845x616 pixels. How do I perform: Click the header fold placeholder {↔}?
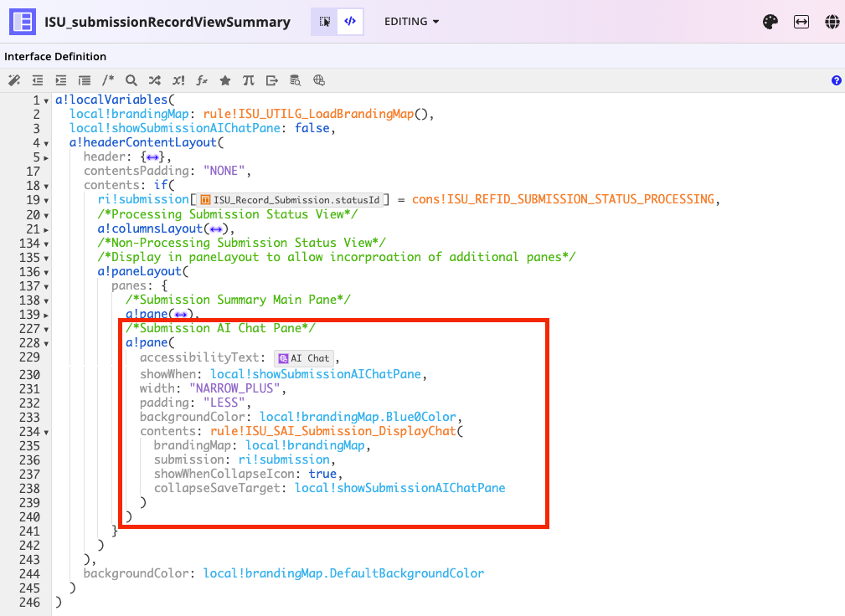pyautogui.click(x=152, y=157)
